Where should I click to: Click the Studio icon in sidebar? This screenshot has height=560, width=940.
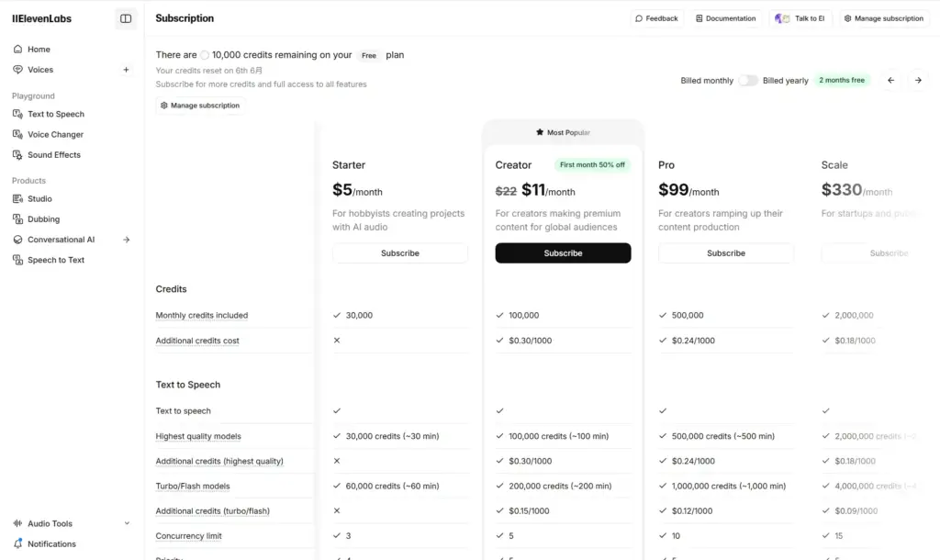[x=18, y=199]
